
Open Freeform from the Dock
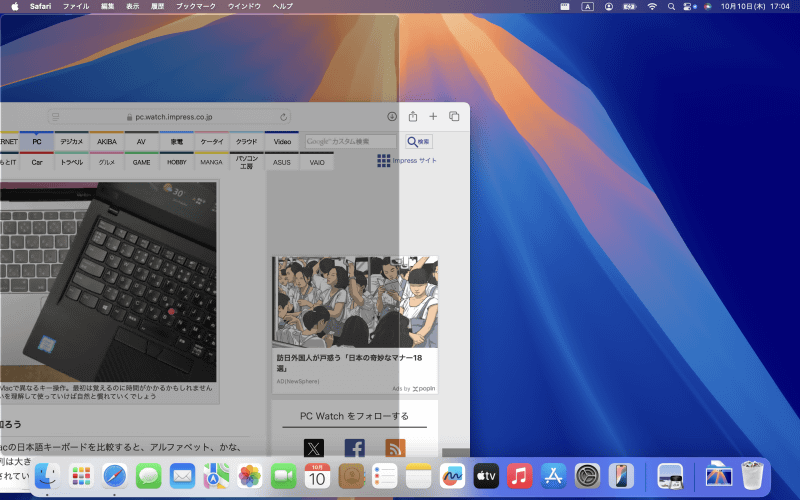coord(452,476)
